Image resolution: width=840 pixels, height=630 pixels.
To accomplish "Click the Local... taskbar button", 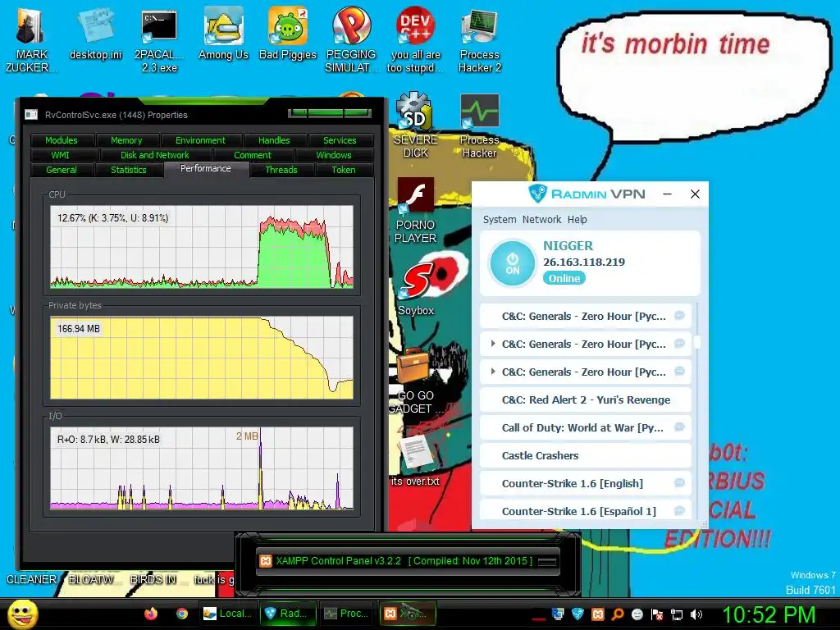I will 228,614.
